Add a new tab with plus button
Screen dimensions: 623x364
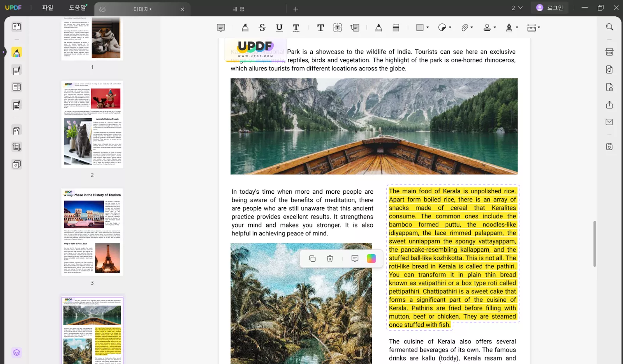pos(296,9)
